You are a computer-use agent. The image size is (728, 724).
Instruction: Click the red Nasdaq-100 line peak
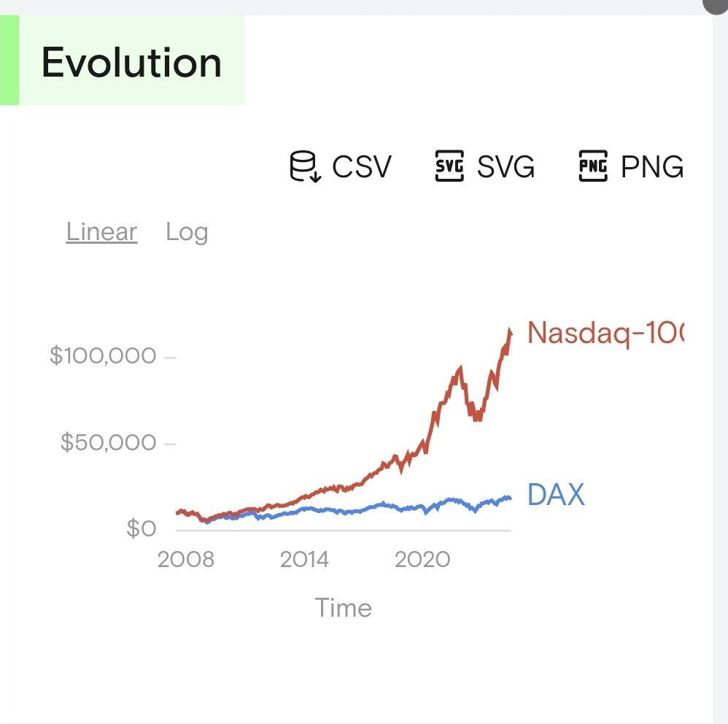(x=509, y=333)
